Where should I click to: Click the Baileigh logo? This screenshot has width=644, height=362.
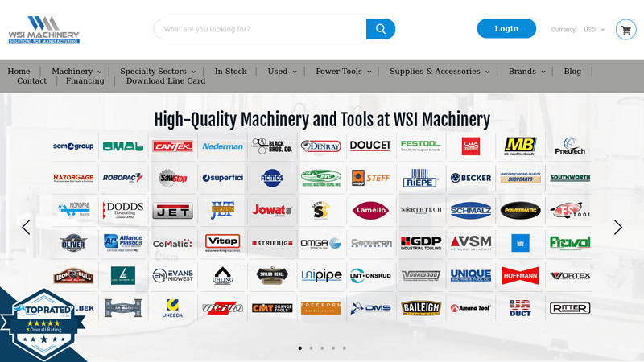pyautogui.click(x=420, y=308)
